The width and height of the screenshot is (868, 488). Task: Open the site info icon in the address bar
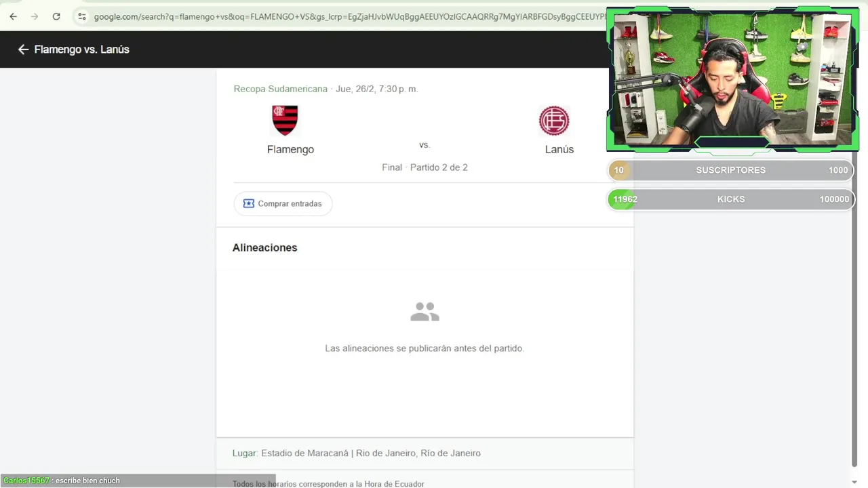pos(81,16)
